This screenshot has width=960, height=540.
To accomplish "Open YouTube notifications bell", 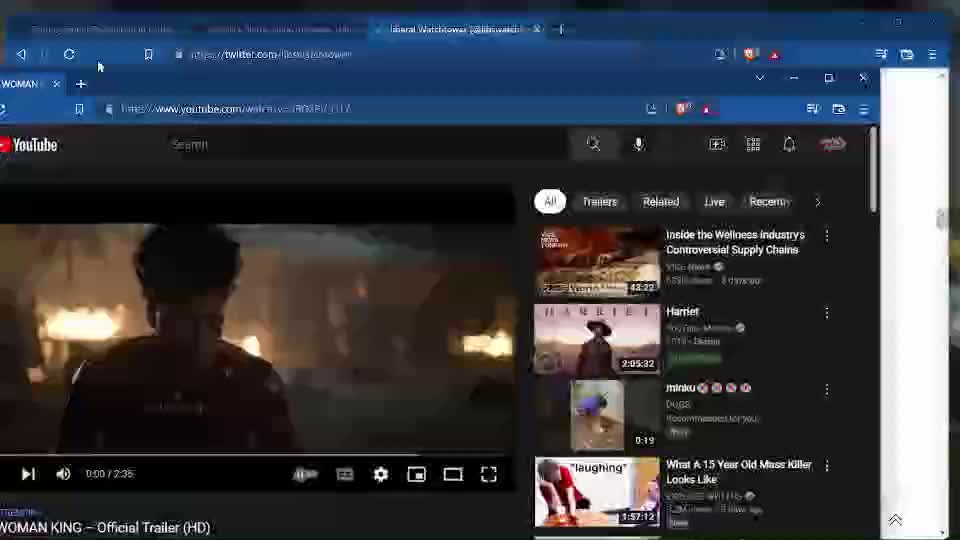I will tap(789, 144).
